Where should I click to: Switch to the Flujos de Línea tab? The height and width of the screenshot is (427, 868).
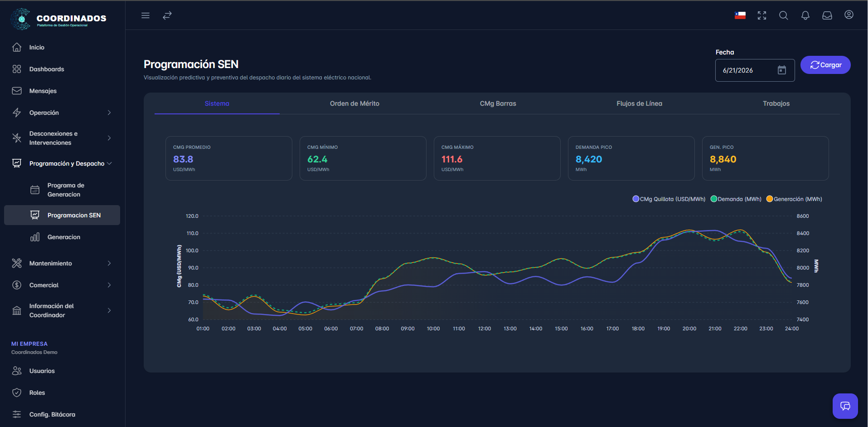pyautogui.click(x=639, y=103)
